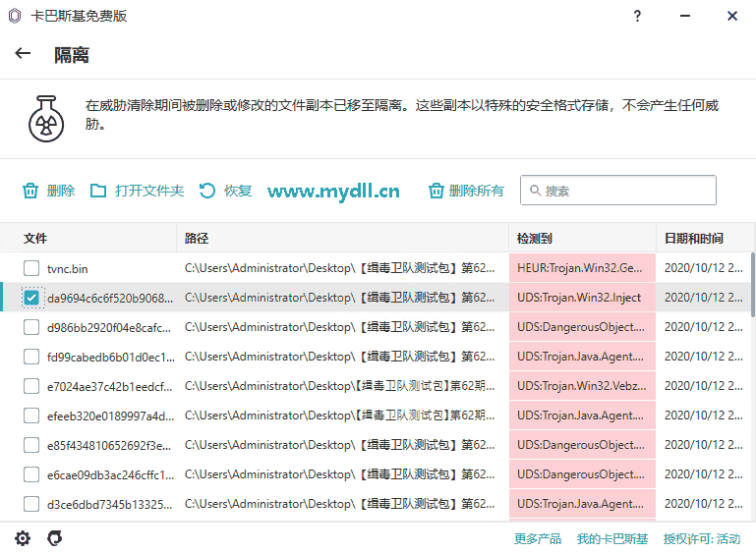
Task: Click the 恢复 button label
Action: pyautogui.click(x=238, y=191)
